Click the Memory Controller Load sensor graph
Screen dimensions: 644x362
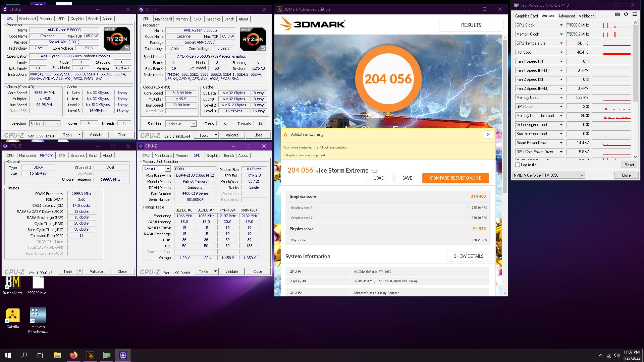coord(611,116)
